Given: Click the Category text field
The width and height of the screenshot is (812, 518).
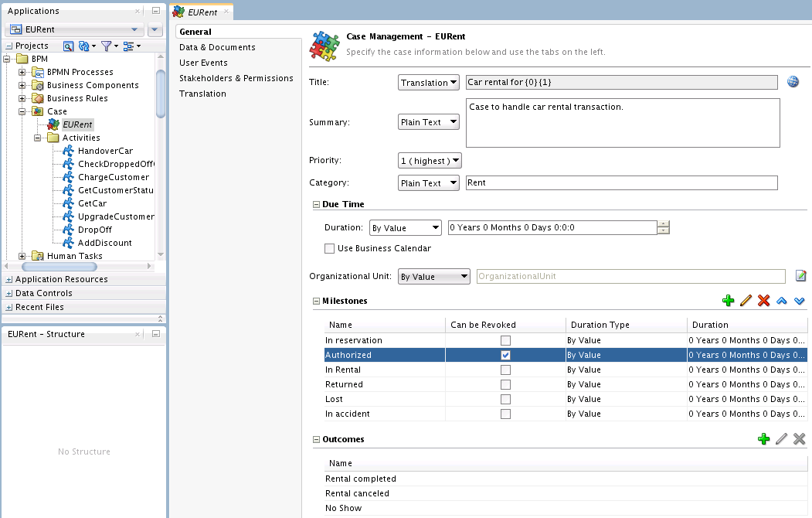Looking at the screenshot, I should (621, 183).
